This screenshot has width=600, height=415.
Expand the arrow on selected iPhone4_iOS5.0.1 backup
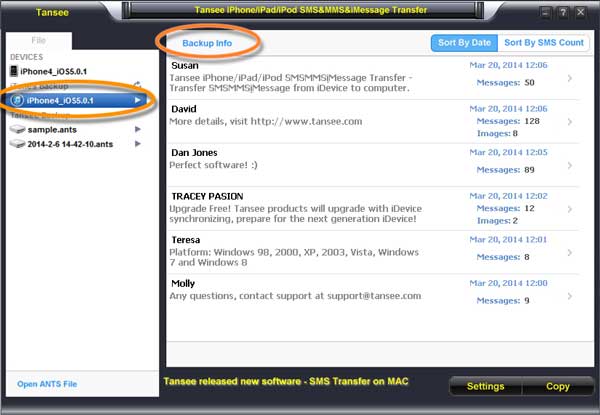(x=138, y=100)
